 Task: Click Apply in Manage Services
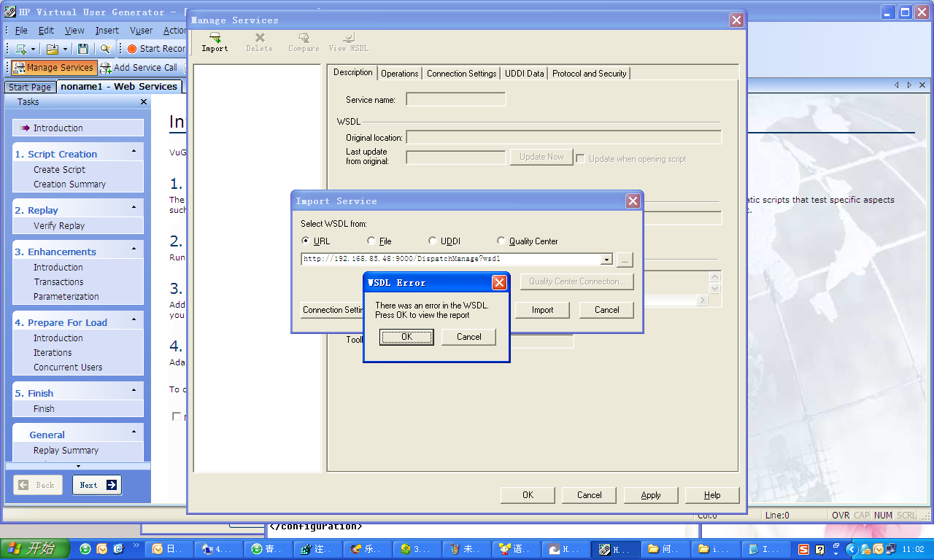point(651,495)
